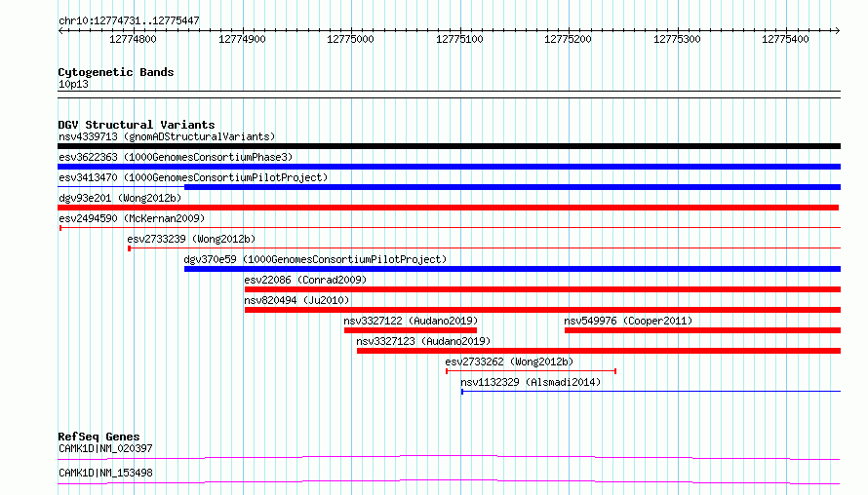Click the blue bar under esv3413470
Screen dimensions: 868x495
coord(512,187)
